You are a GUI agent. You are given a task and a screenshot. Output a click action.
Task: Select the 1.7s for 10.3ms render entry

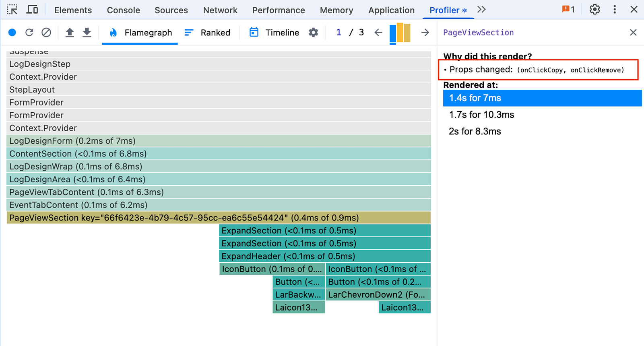[x=542, y=115]
